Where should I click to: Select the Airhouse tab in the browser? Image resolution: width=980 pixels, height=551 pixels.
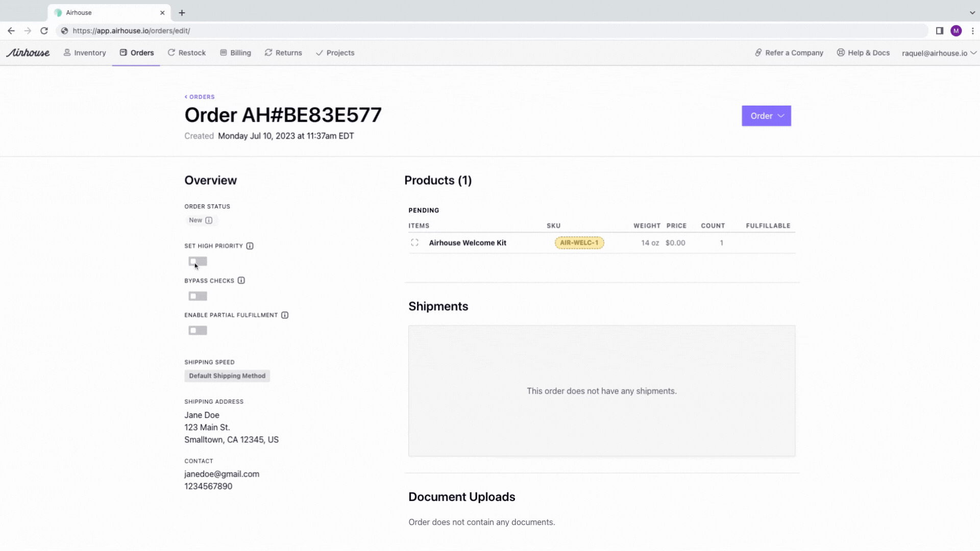[102, 12]
